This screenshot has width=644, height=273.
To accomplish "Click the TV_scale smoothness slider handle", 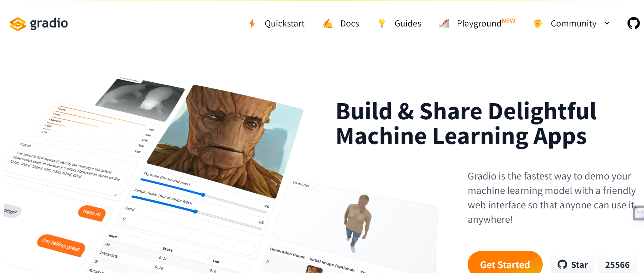I will tap(203, 195).
